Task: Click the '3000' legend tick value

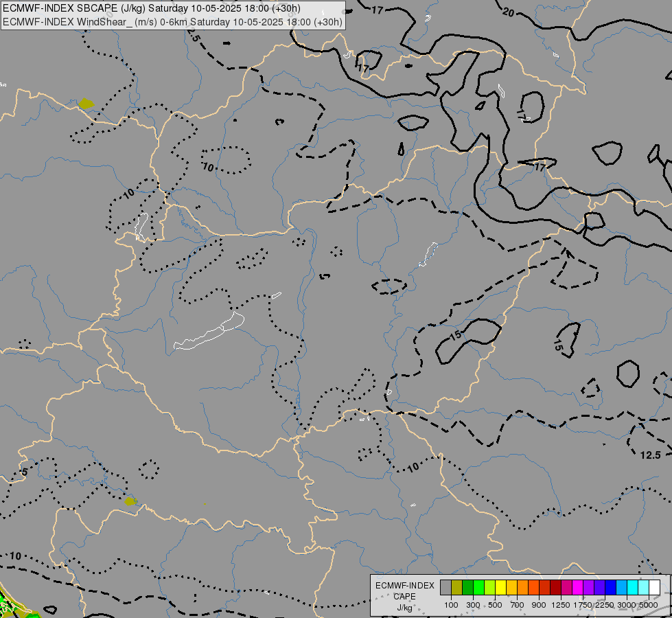Action: 626,605
